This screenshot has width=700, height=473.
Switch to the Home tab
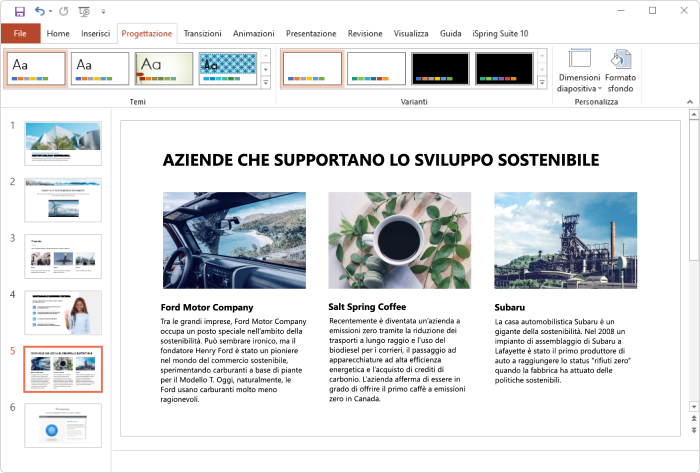click(x=58, y=33)
